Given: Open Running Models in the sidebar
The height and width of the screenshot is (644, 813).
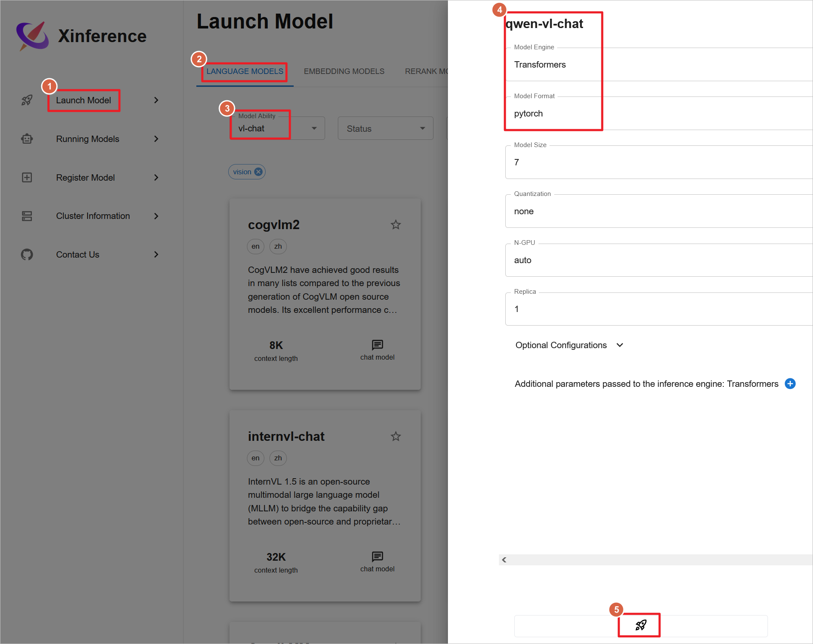Looking at the screenshot, I should (91, 139).
